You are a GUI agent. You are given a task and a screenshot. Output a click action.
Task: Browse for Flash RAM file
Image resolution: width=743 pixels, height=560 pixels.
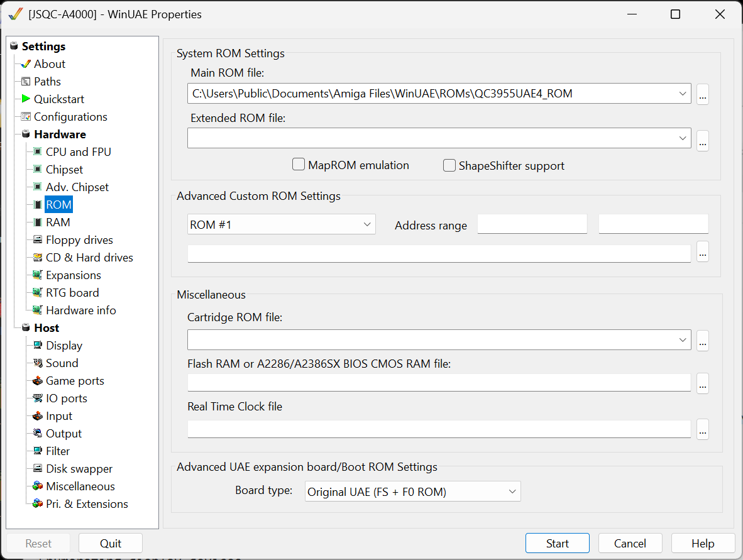[x=703, y=383]
